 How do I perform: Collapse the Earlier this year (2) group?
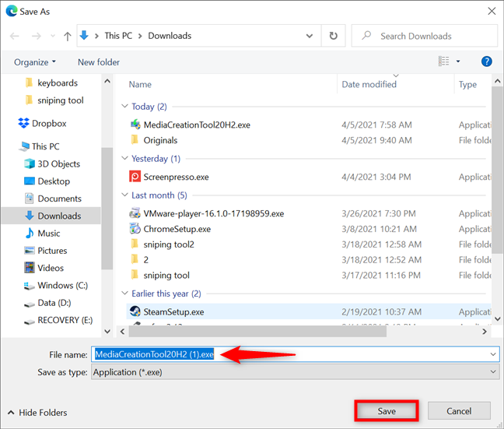click(124, 294)
